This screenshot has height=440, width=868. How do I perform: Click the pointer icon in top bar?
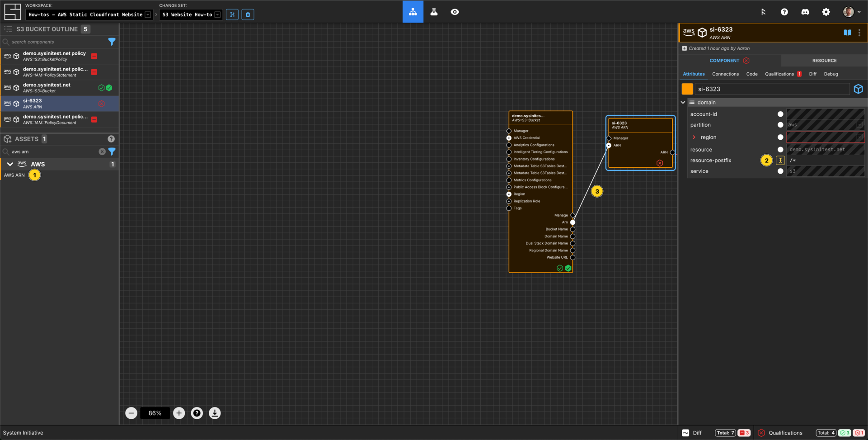763,12
